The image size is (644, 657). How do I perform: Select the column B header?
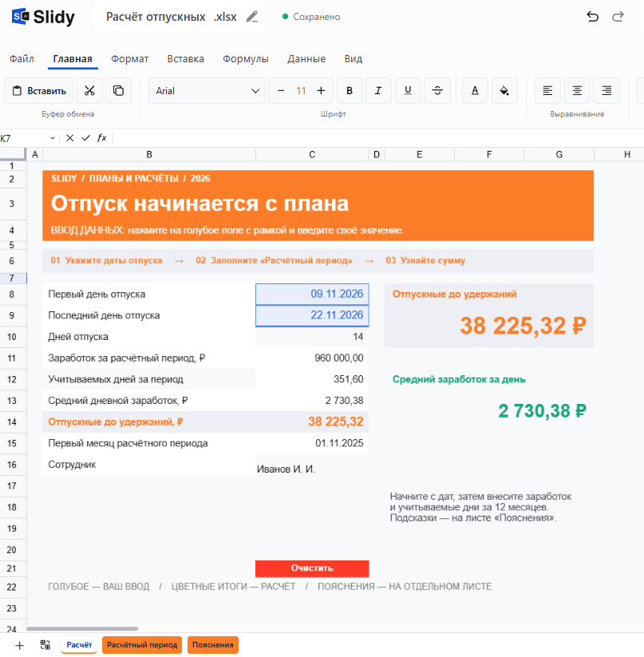pyautogui.click(x=149, y=155)
